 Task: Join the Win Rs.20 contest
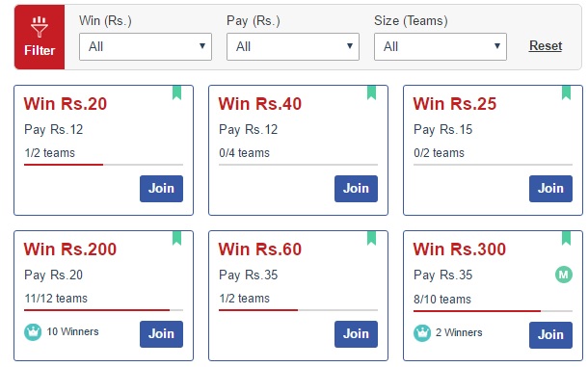point(161,189)
